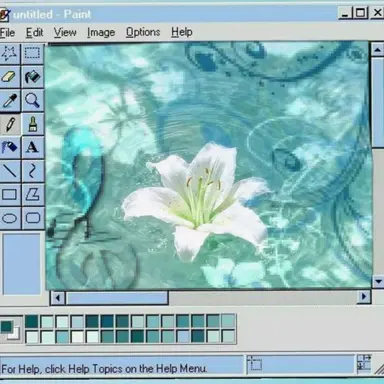Click the Paint app icon in title bar
This screenshot has width=384, height=384.
[4, 14]
